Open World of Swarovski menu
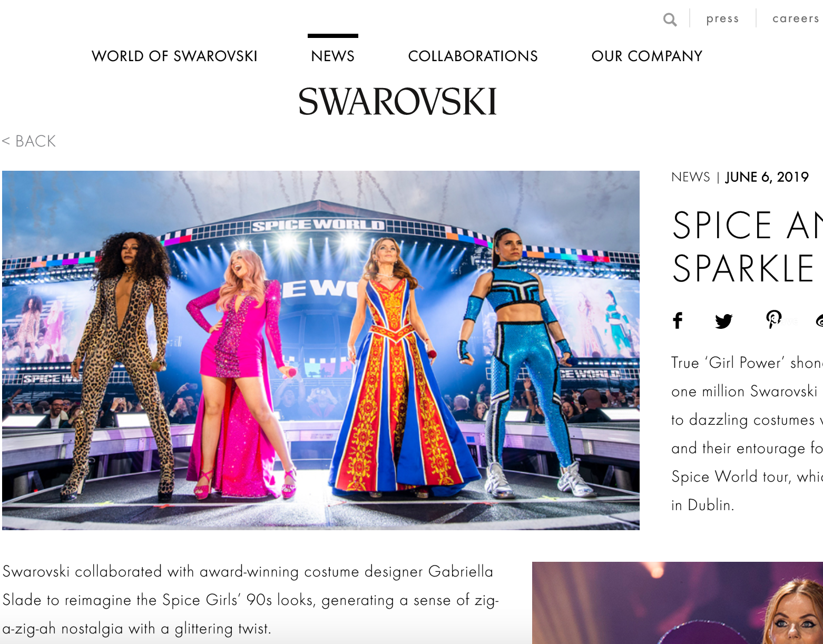 (x=174, y=56)
